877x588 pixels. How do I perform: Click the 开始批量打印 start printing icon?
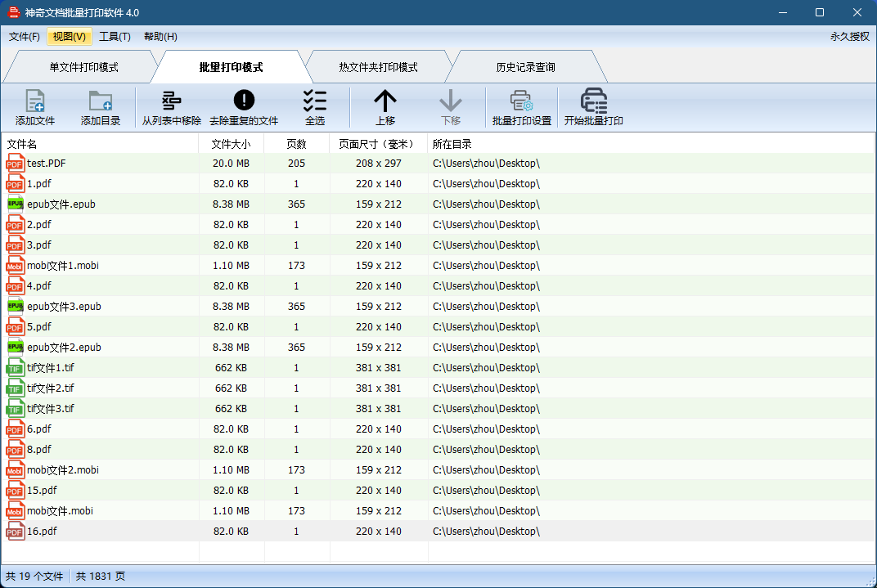coord(593,101)
